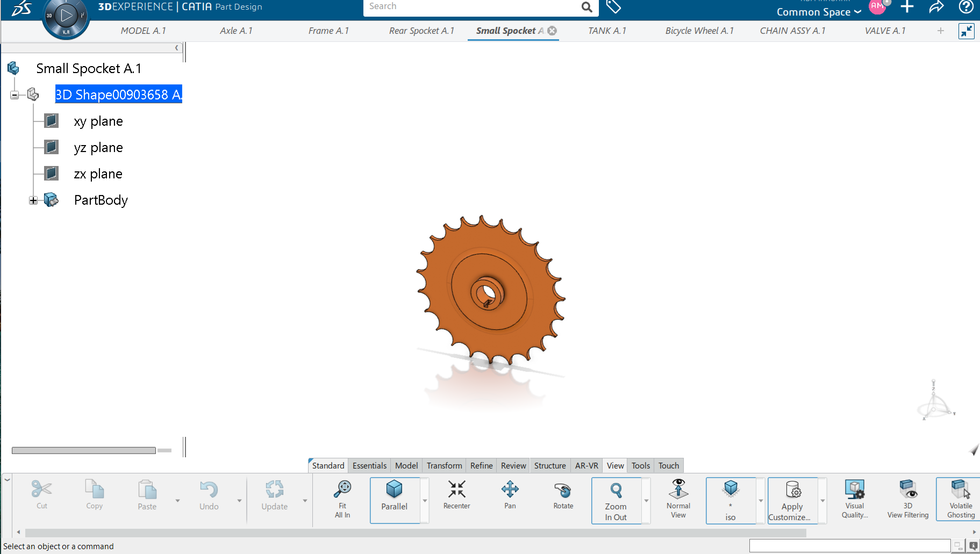Open the Apply Customize dropdown arrow
The image size is (980, 554).
tap(822, 501)
